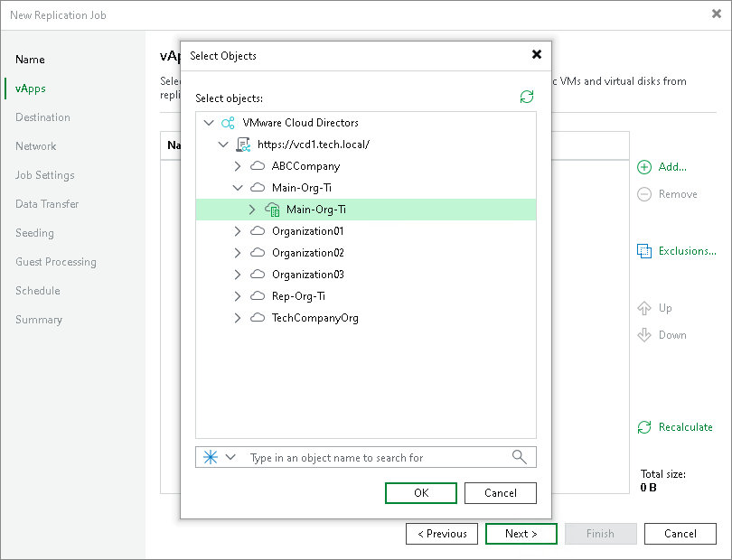Expand the ABCCompany organization
732x560 pixels.
[237, 166]
